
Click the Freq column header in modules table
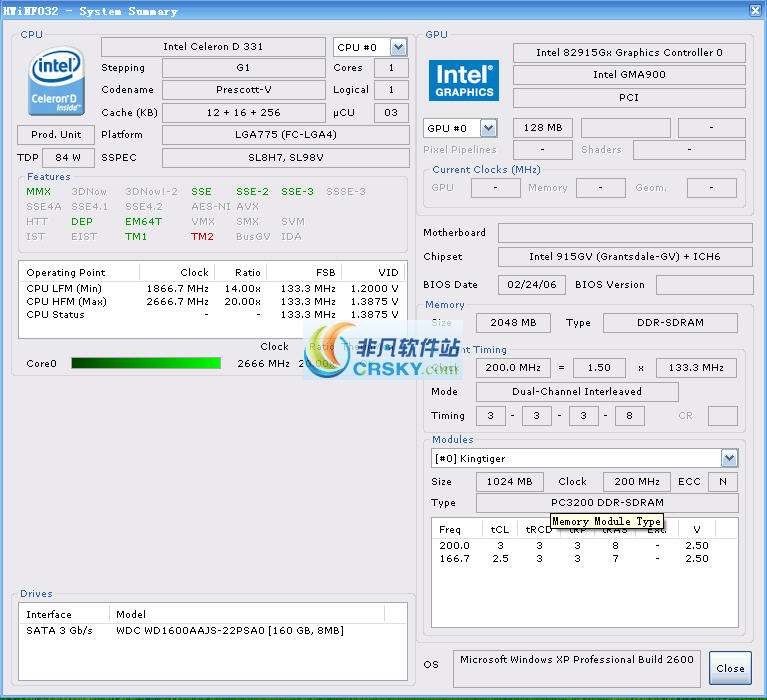(x=457, y=529)
